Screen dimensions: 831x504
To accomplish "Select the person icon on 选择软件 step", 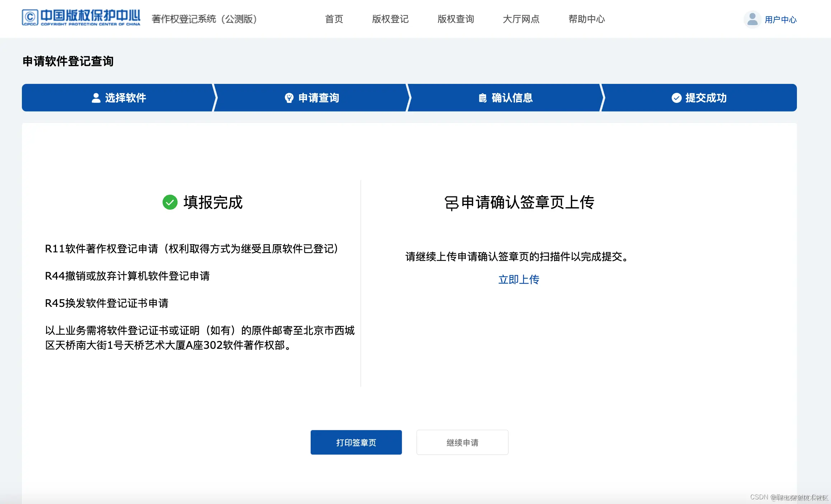I will [96, 98].
